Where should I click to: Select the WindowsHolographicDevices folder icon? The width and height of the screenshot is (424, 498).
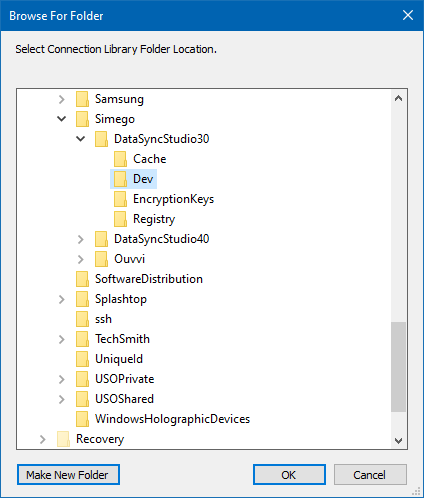pyautogui.click(x=82, y=419)
